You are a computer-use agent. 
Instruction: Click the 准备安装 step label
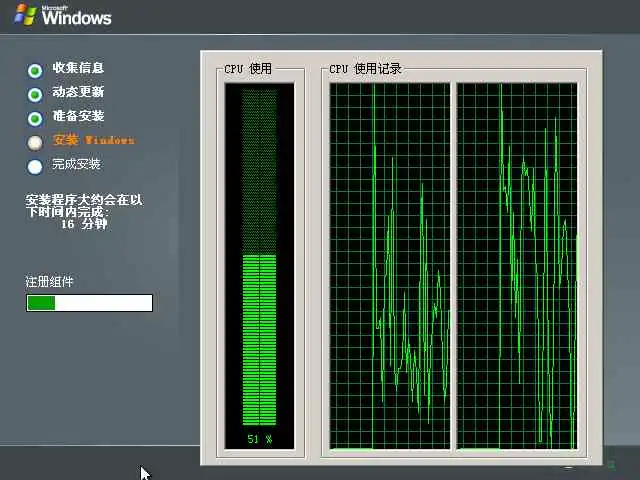point(78,116)
